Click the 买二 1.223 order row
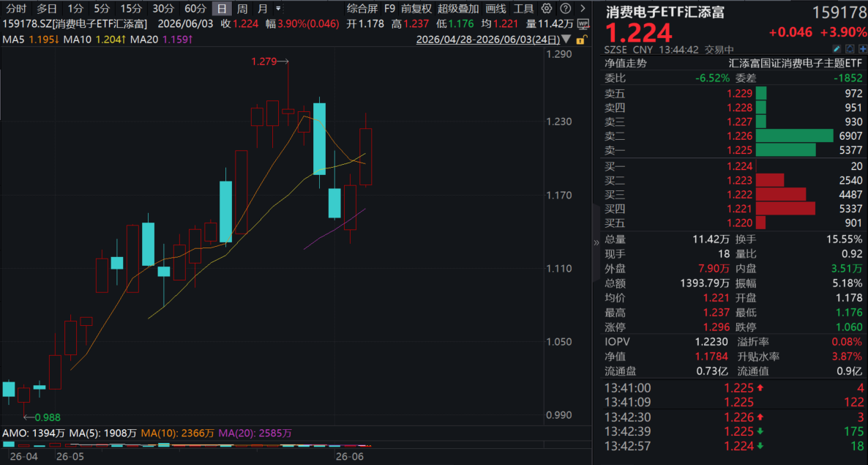868x465 pixels. (733, 180)
